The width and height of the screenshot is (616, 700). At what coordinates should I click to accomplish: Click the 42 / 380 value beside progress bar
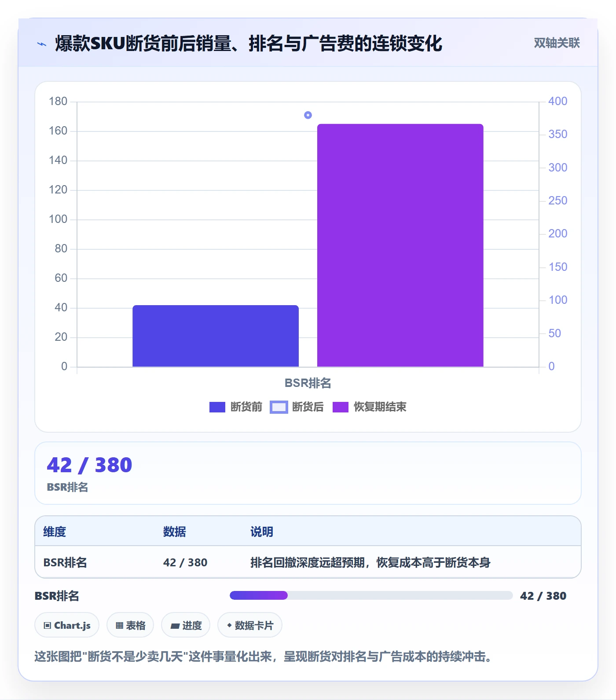[543, 596]
